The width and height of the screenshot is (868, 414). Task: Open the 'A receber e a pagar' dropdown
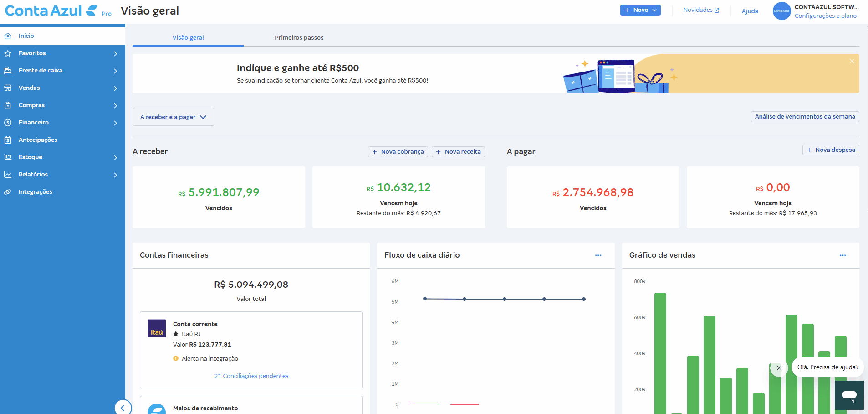click(x=173, y=117)
